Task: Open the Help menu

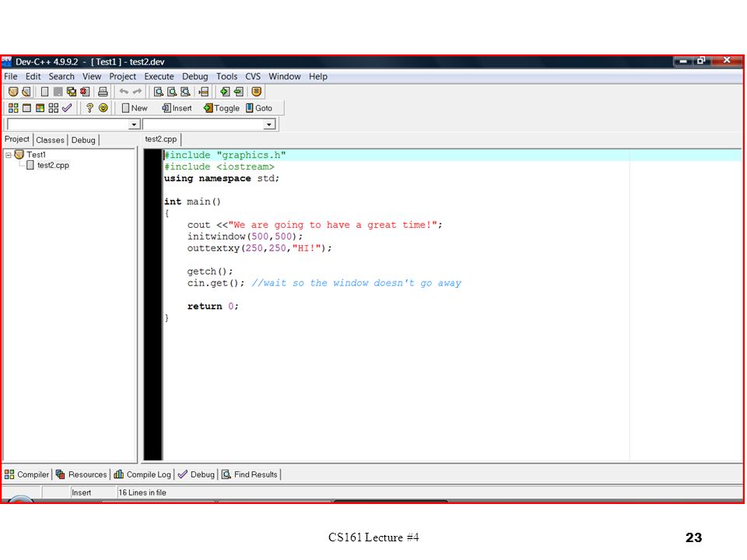Action: pyautogui.click(x=317, y=76)
